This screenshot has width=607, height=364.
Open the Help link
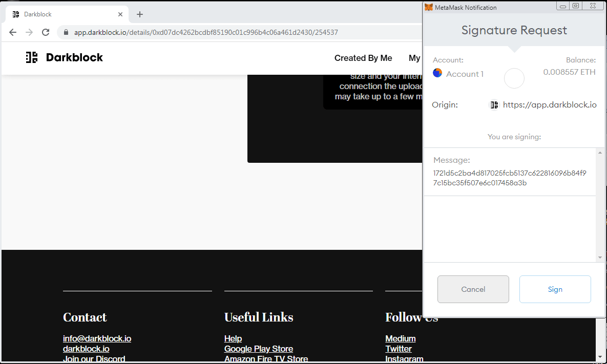click(x=233, y=338)
